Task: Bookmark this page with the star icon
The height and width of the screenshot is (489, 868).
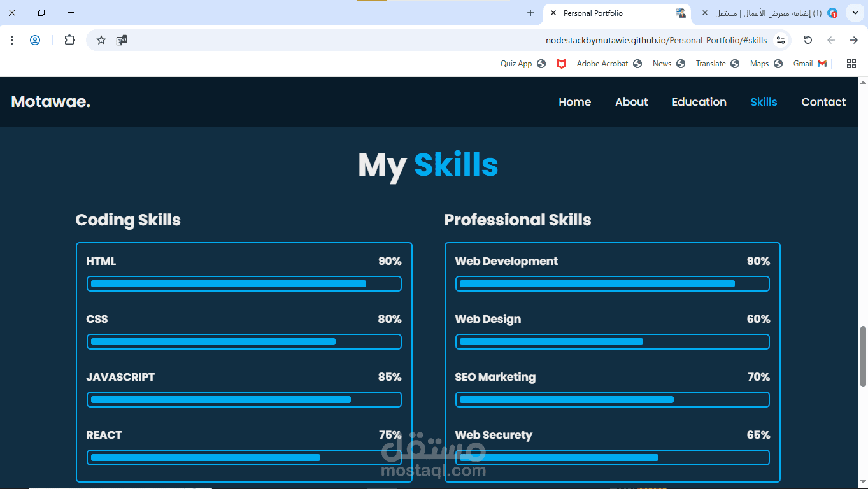Action: click(101, 40)
